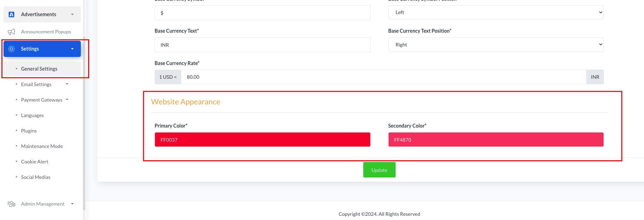Open Base Currency Symbol Position dropdown

tap(496, 12)
